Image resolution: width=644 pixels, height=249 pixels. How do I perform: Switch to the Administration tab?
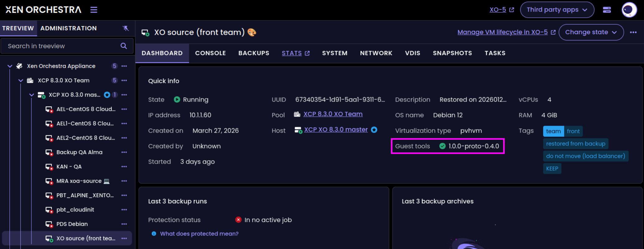(x=68, y=28)
